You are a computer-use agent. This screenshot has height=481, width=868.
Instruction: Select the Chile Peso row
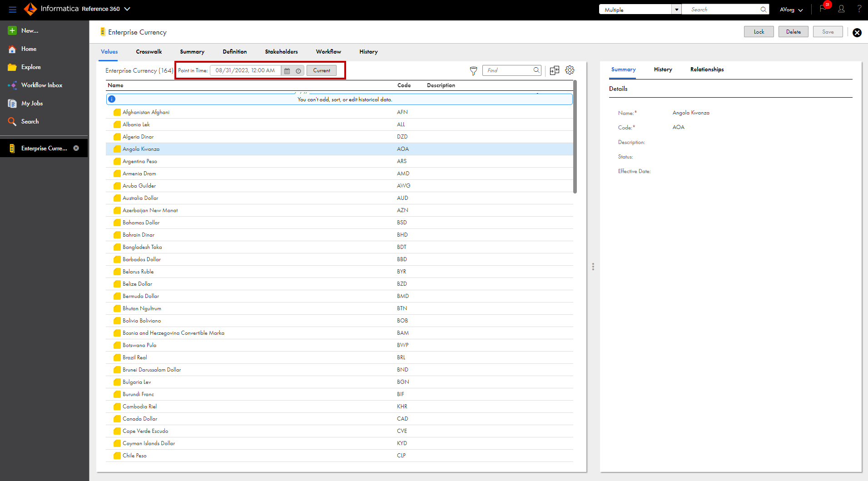tap(339, 456)
